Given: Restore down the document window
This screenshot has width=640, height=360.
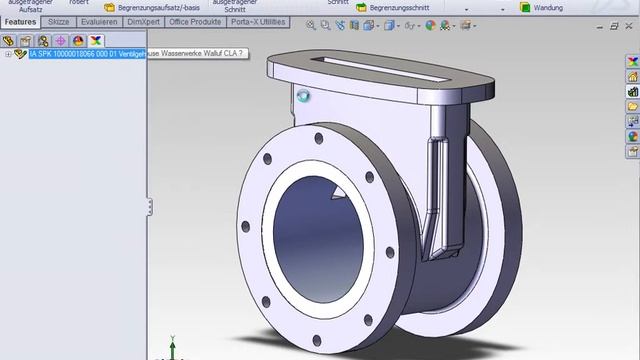Looking at the screenshot, I should [614, 27].
